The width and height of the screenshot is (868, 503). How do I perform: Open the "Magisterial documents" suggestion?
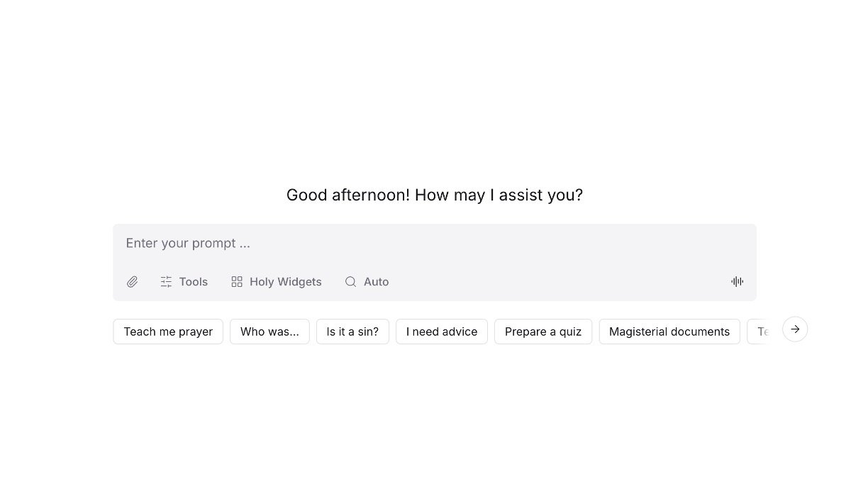[x=669, y=332]
